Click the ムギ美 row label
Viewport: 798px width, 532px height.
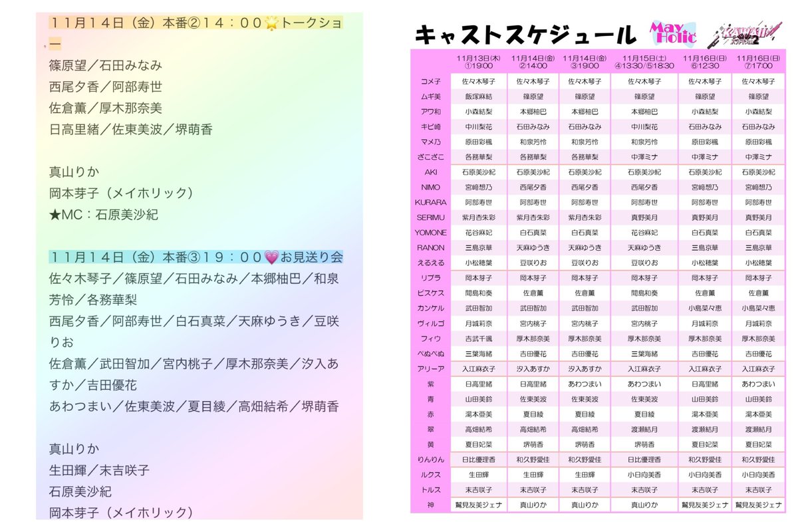[x=431, y=96]
